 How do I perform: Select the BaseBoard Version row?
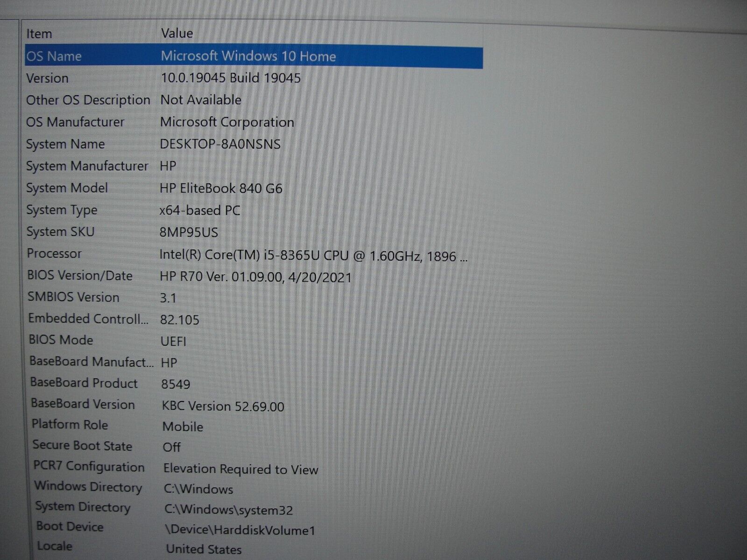pyautogui.click(x=83, y=404)
